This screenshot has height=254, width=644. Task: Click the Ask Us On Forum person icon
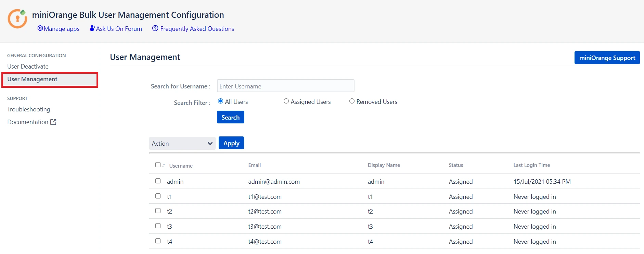point(92,28)
